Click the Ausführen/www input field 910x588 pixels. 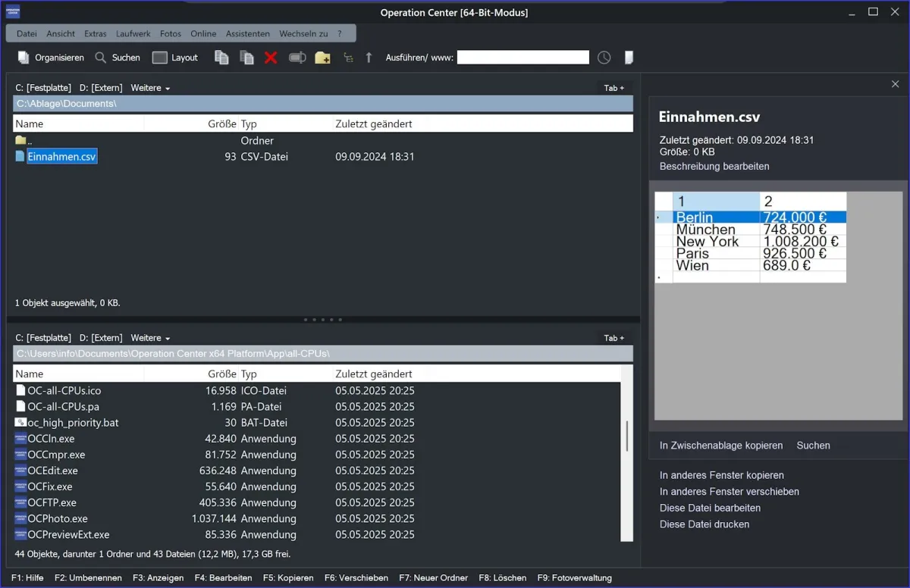click(x=522, y=58)
